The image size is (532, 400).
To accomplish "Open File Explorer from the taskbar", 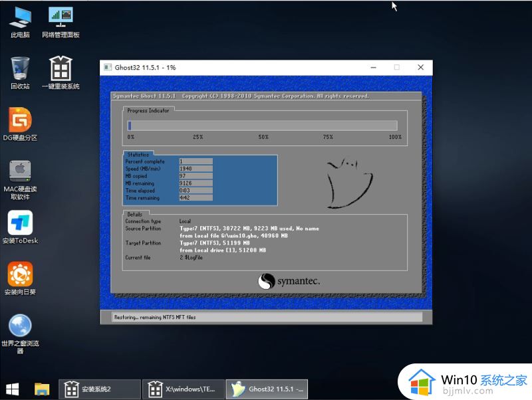I will (x=42, y=389).
